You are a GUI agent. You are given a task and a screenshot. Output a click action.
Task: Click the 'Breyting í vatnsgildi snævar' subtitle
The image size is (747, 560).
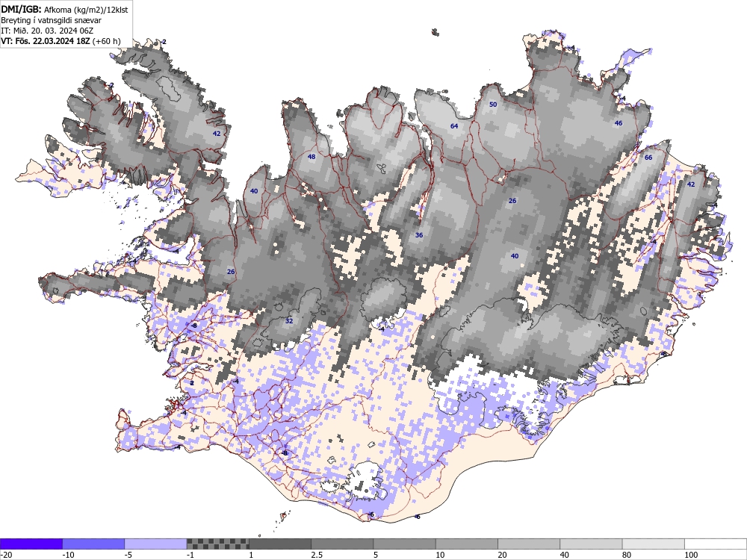51,20
